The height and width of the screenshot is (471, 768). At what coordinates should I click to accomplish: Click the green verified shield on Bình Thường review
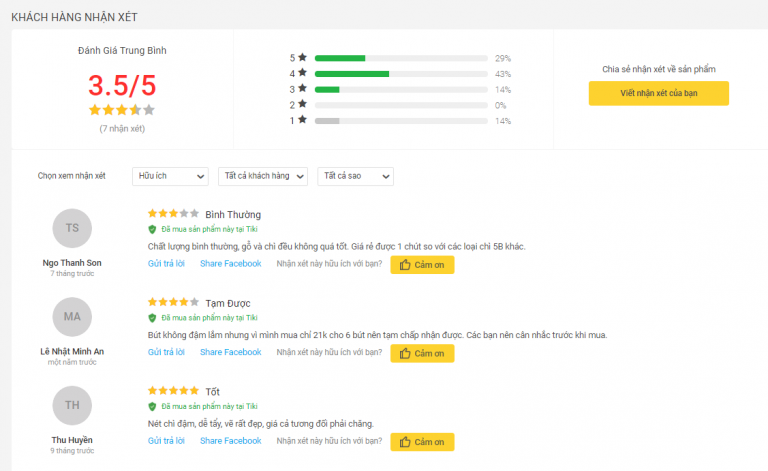pos(152,229)
